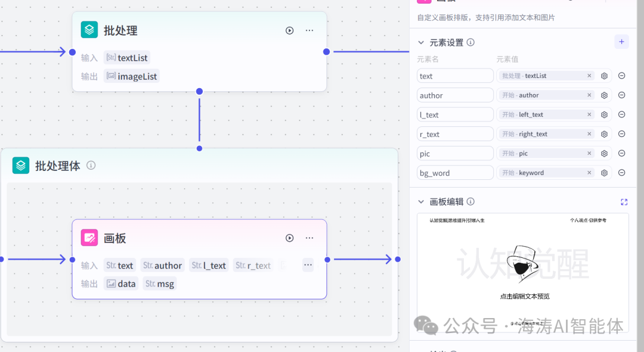Collapse the 画板编辑 section
This screenshot has width=644, height=352.
(x=421, y=201)
